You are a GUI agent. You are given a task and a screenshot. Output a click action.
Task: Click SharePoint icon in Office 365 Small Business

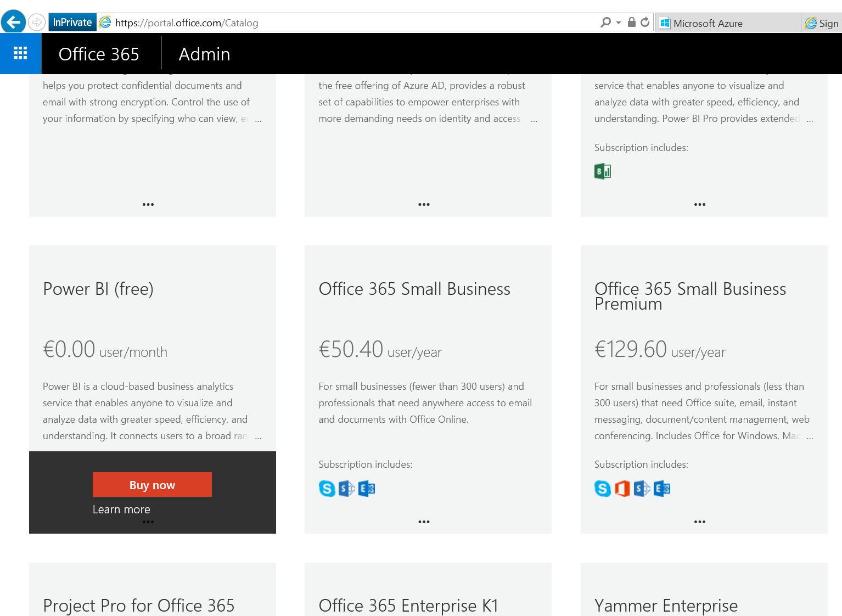pyautogui.click(x=346, y=488)
